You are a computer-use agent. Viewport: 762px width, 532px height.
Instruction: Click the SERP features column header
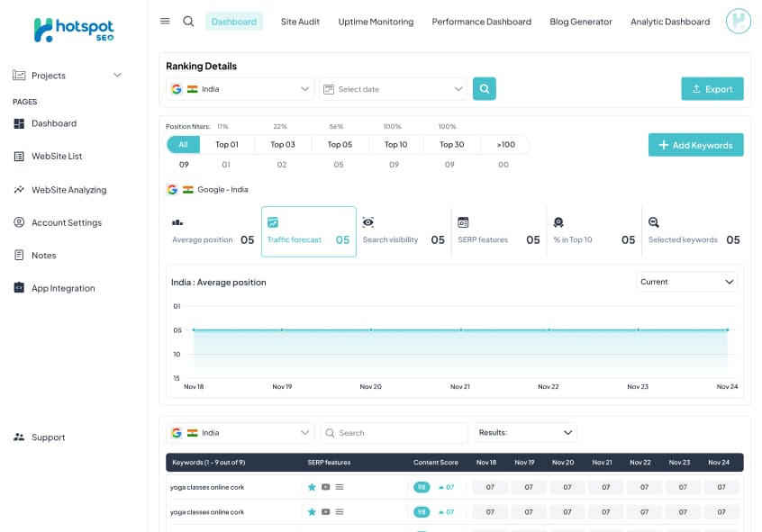(x=329, y=463)
